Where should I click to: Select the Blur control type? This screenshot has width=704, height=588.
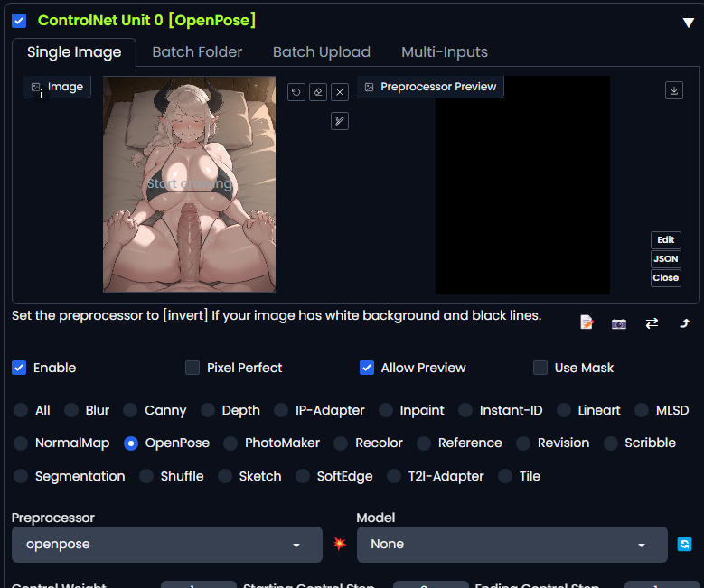pyautogui.click(x=70, y=410)
